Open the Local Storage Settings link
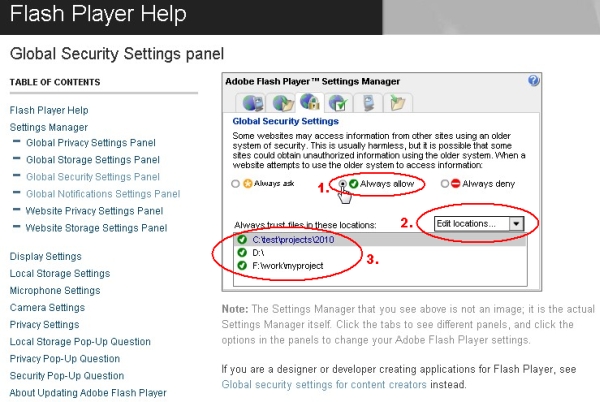 click(x=60, y=273)
